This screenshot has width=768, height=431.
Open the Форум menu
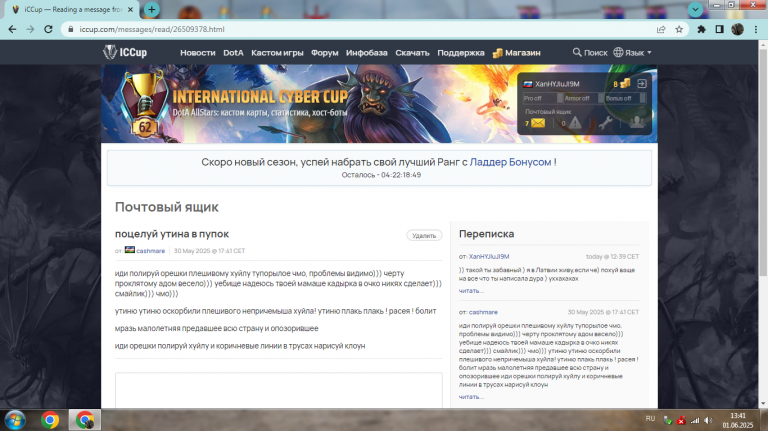click(x=325, y=52)
